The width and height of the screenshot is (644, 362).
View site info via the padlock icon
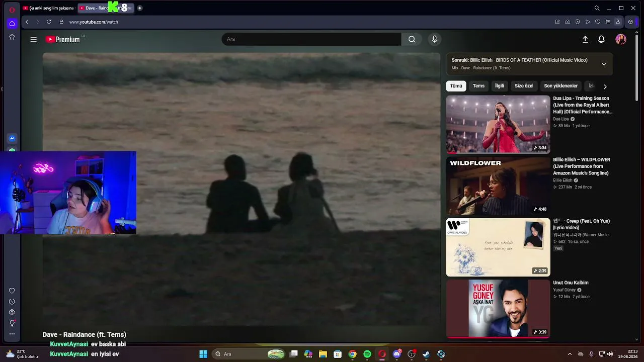coord(61,22)
